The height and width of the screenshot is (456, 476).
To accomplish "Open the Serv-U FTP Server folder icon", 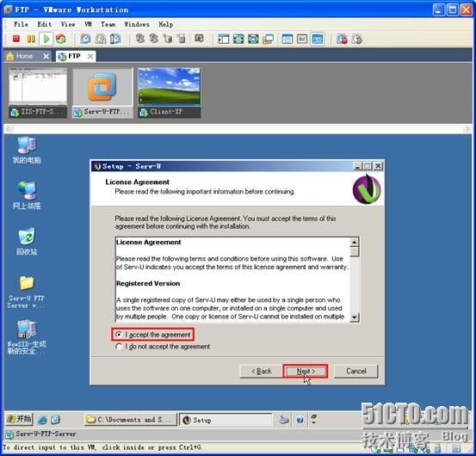I will coord(27,293).
